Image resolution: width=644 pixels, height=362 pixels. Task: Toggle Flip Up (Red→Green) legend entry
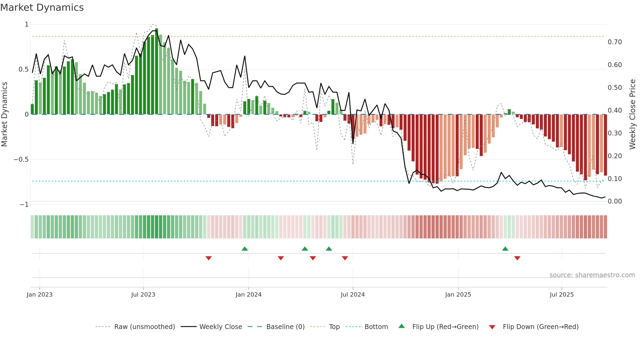(x=438, y=327)
